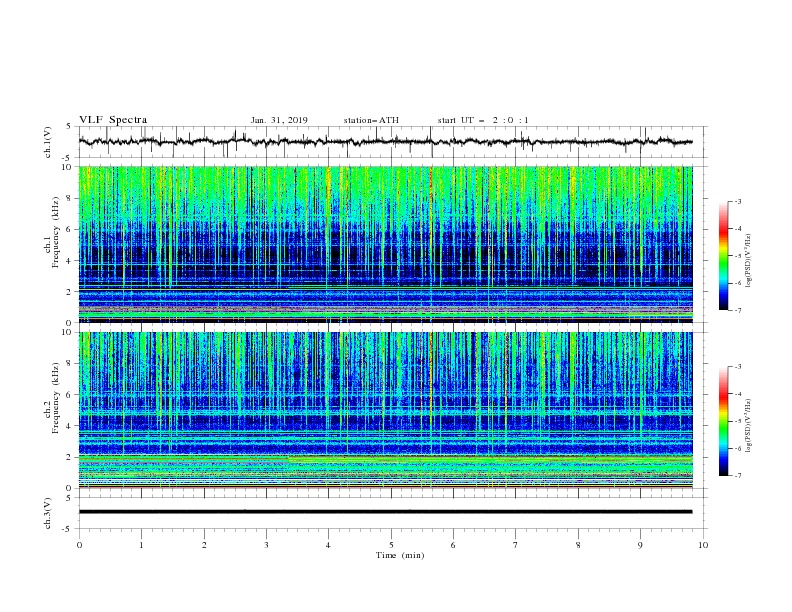The height and width of the screenshot is (612, 792).
Task: Click the "-6" tick on ch.2 colorbar
Action: pyautogui.click(x=737, y=448)
